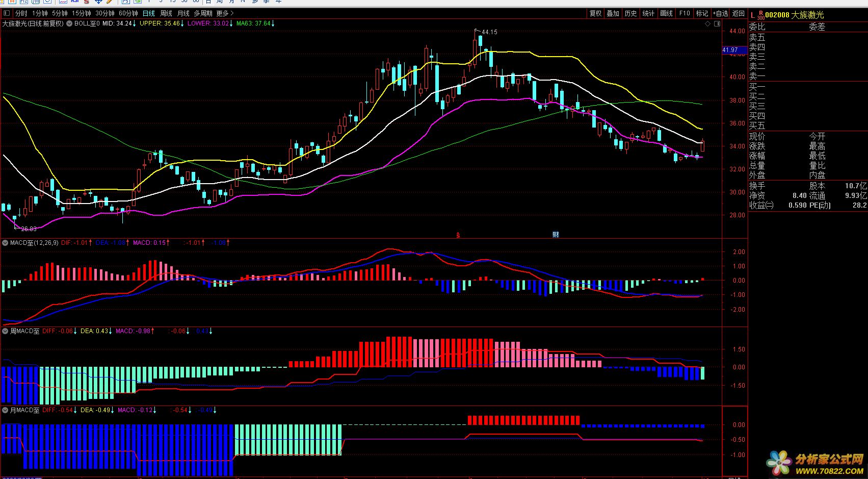Click the red L badge beside stock code
868x479 pixels.
753,15
